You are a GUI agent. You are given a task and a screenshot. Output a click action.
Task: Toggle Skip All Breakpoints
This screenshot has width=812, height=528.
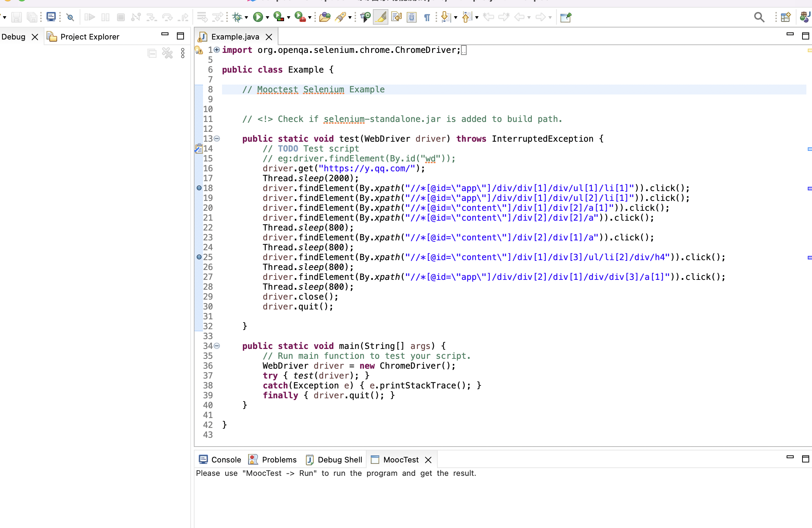[x=70, y=17]
